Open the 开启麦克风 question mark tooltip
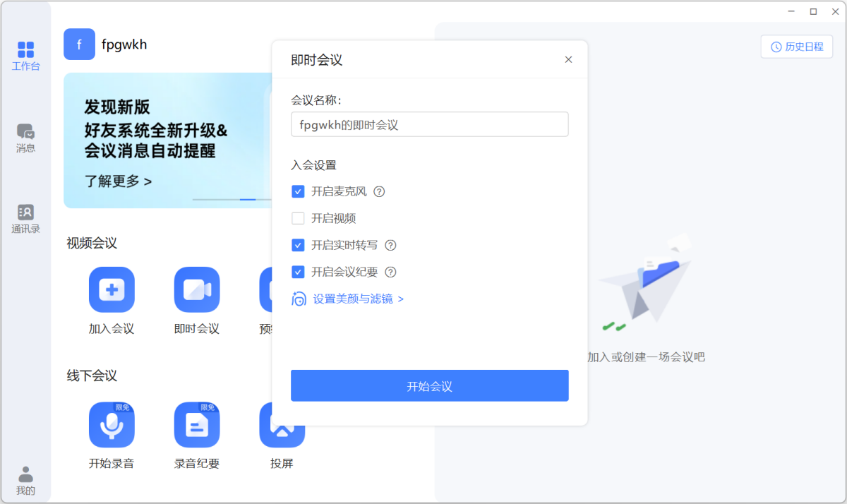 point(379,191)
